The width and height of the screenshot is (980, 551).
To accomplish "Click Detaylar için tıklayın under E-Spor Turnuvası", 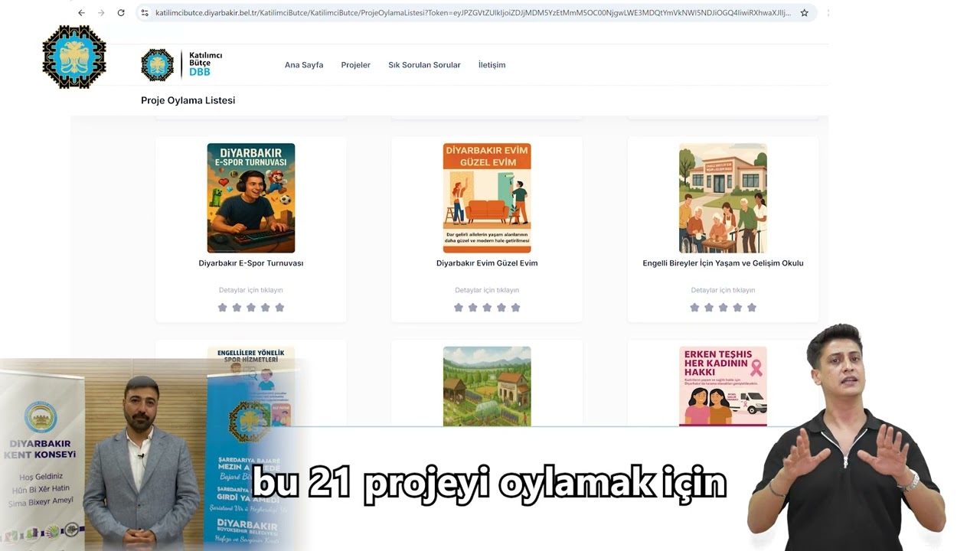I will [250, 289].
